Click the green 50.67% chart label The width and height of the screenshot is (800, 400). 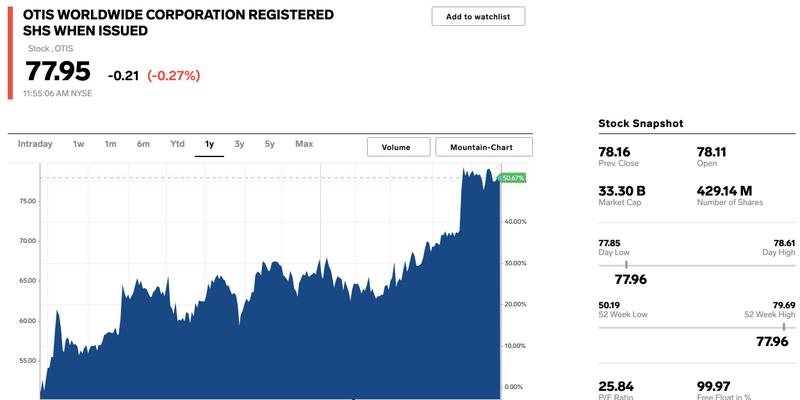tap(513, 178)
